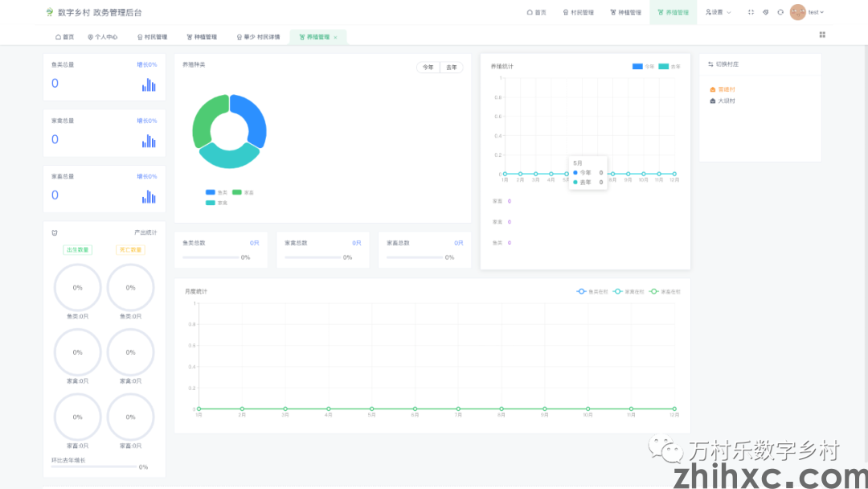
Task: Click the 12月 data point in 养殖统计
Action: tap(674, 174)
